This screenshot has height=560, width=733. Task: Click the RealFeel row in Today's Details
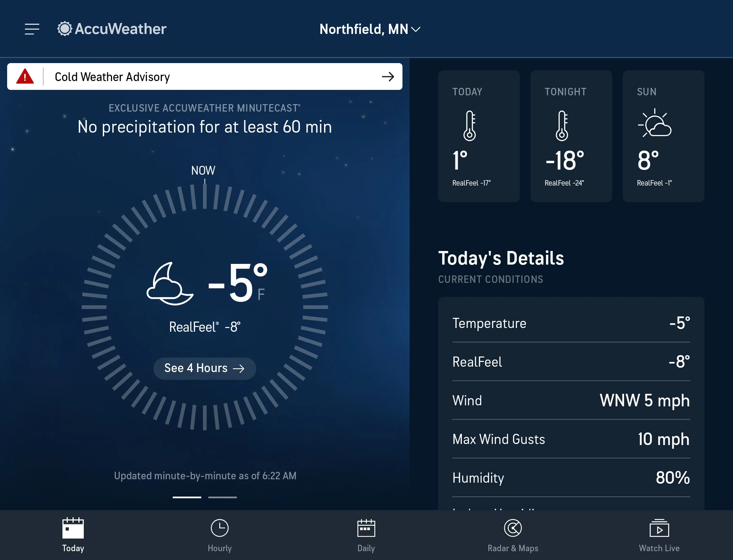571,362
